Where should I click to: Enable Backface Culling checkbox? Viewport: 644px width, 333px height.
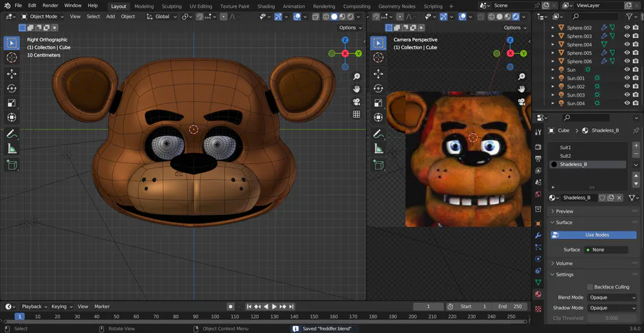coord(590,287)
